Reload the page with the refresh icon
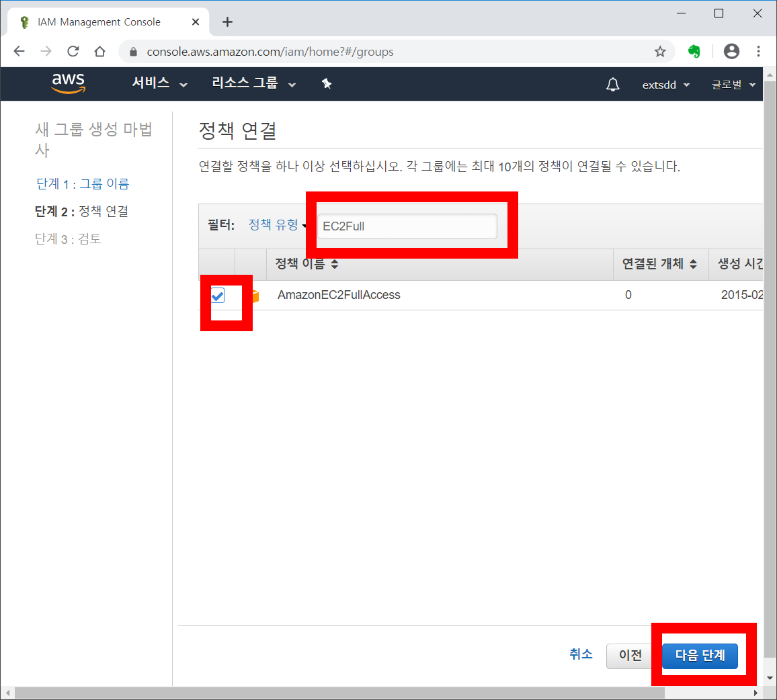The image size is (777, 700). (x=73, y=51)
